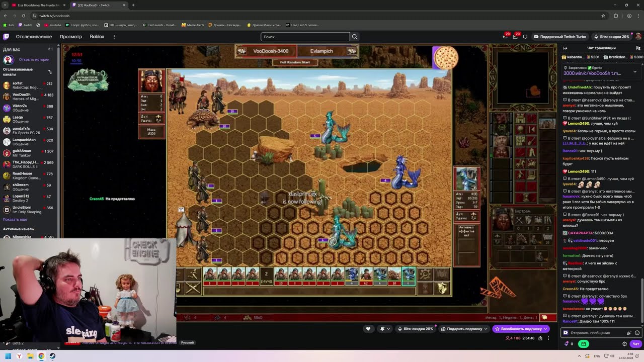Open the top navigation more-options menu
Viewport: 644px width, 362px height.
point(114,37)
